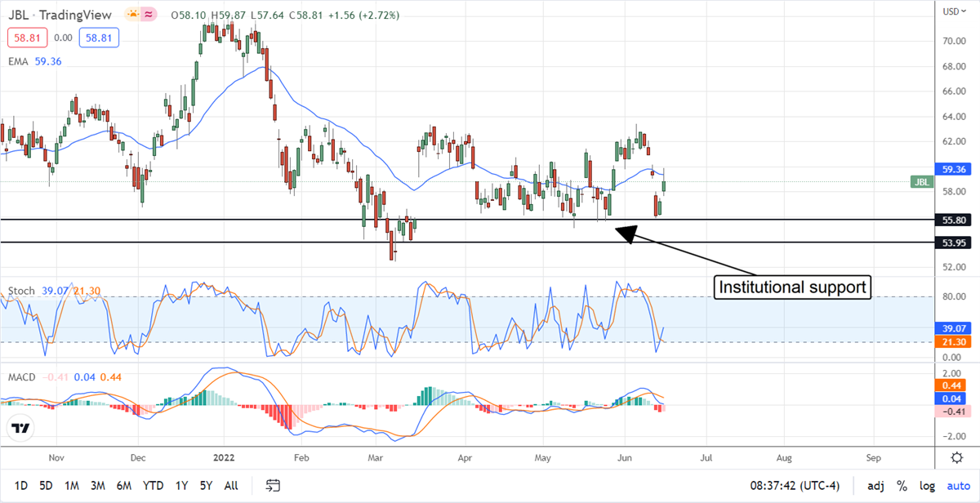This screenshot has height=503, width=980.
Task: Click the MACD legend value 0.44
Action: coord(109,377)
